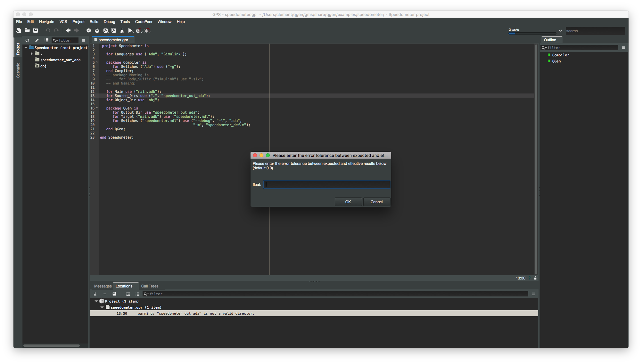Click the clean broom toolbar icon
The width and height of the screenshot is (642, 364).
[122, 30]
